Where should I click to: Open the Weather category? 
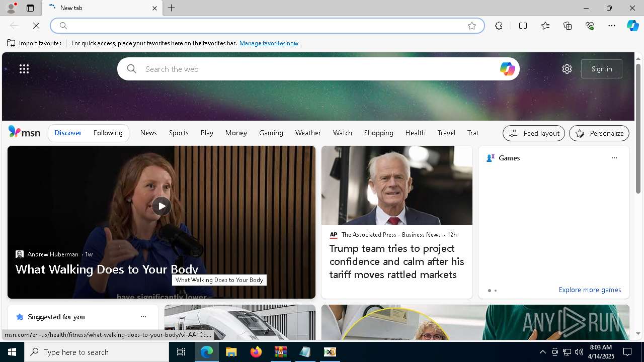(308, 133)
